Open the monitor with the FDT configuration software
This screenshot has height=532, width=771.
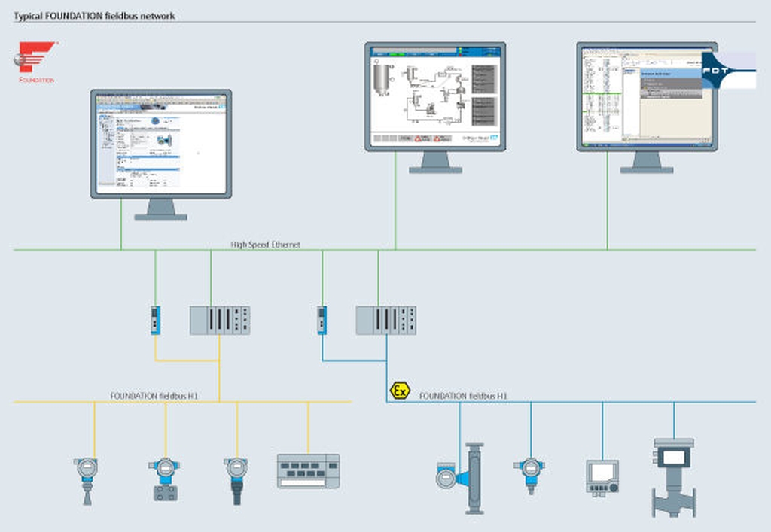click(x=647, y=107)
